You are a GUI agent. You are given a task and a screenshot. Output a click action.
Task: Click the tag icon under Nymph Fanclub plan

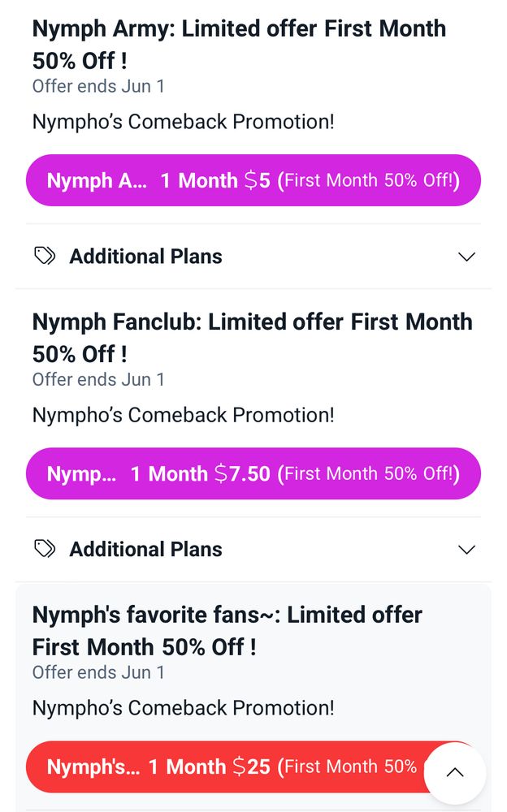coord(45,550)
